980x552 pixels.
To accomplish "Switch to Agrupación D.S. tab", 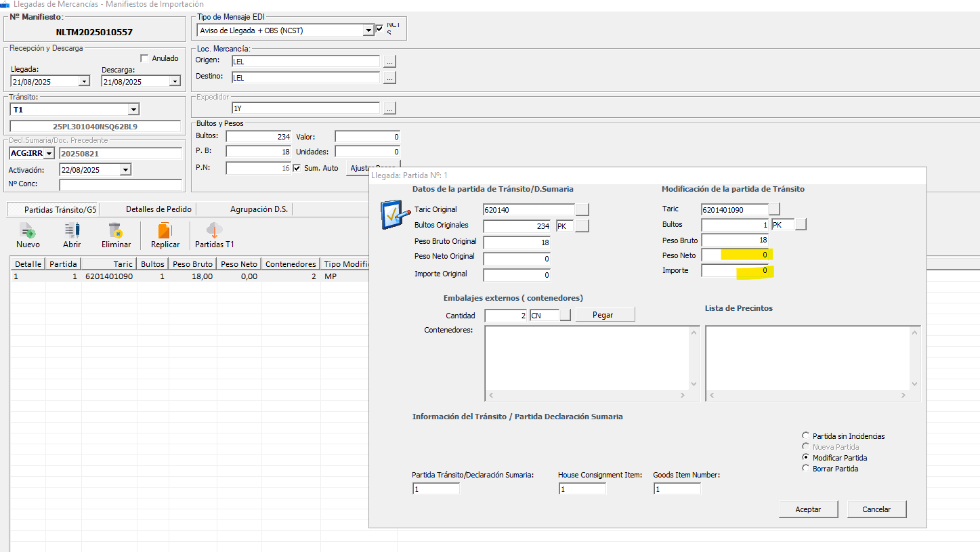I will (259, 209).
